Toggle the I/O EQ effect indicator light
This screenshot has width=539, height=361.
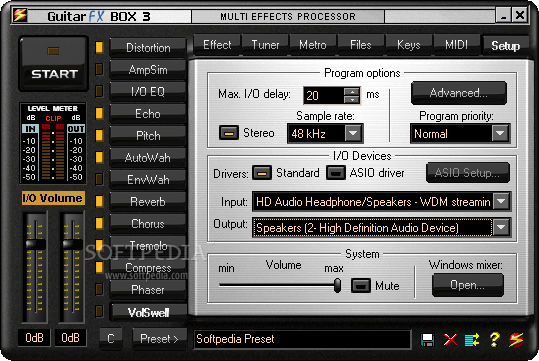click(99, 91)
